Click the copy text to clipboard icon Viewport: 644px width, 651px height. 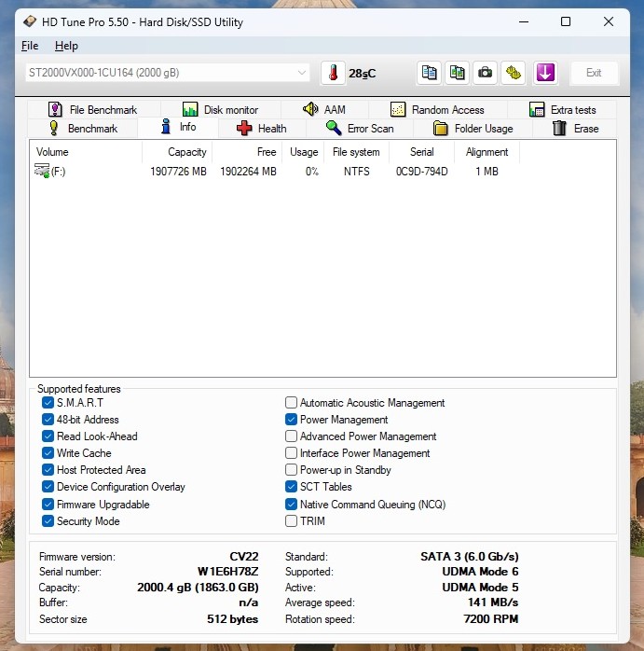tap(429, 73)
